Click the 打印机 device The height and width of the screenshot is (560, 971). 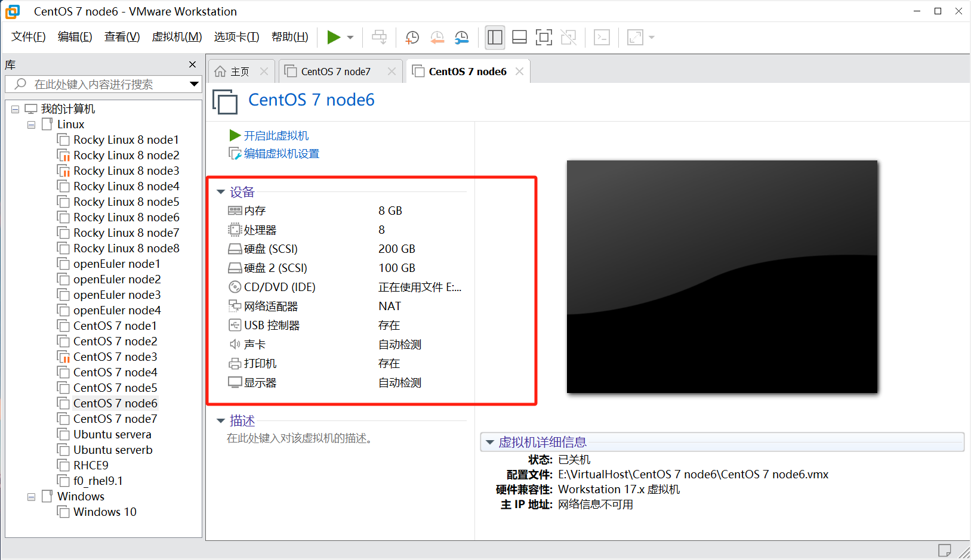[260, 363]
